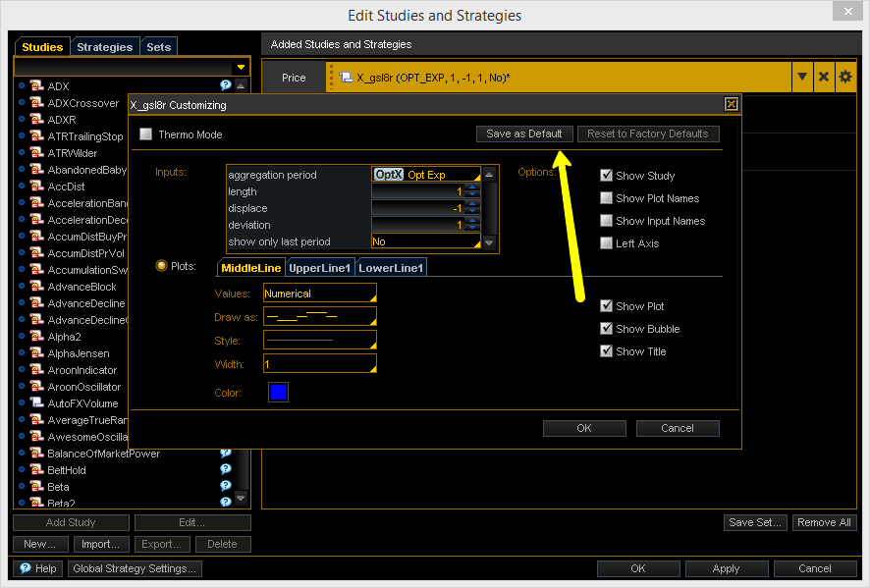
Task: Open the Width dropdown
Action: coord(319,363)
